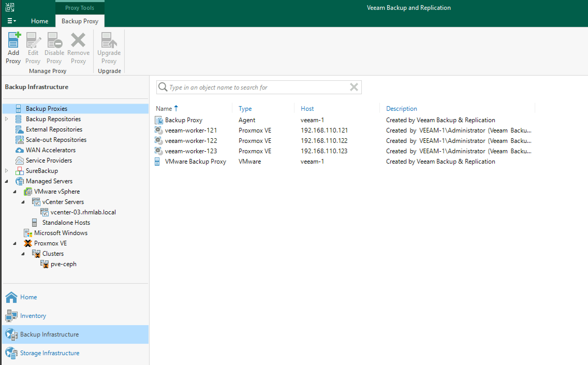Switch to the Home ribbon tab
Screen dimensions: 588x365
[x=40, y=21]
